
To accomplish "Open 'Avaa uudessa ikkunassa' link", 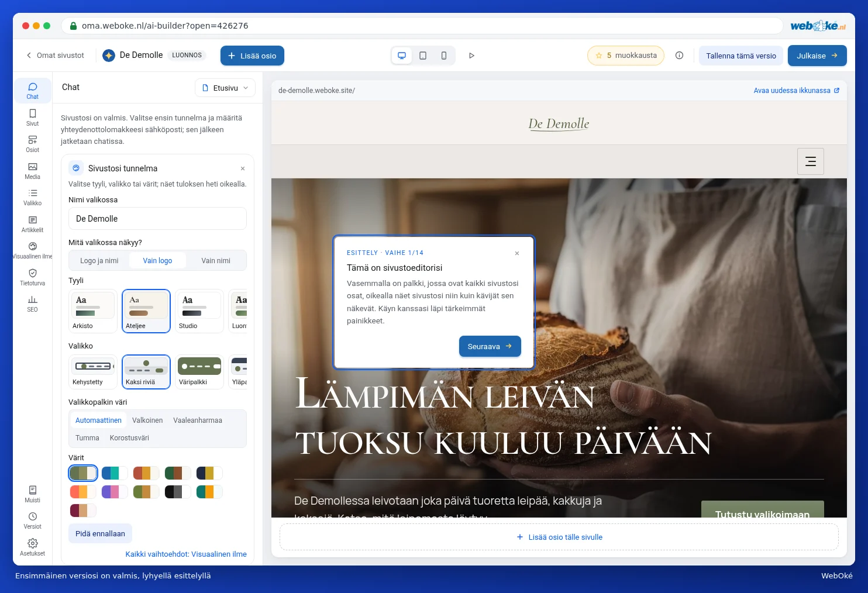I will (x=797, y=91).
